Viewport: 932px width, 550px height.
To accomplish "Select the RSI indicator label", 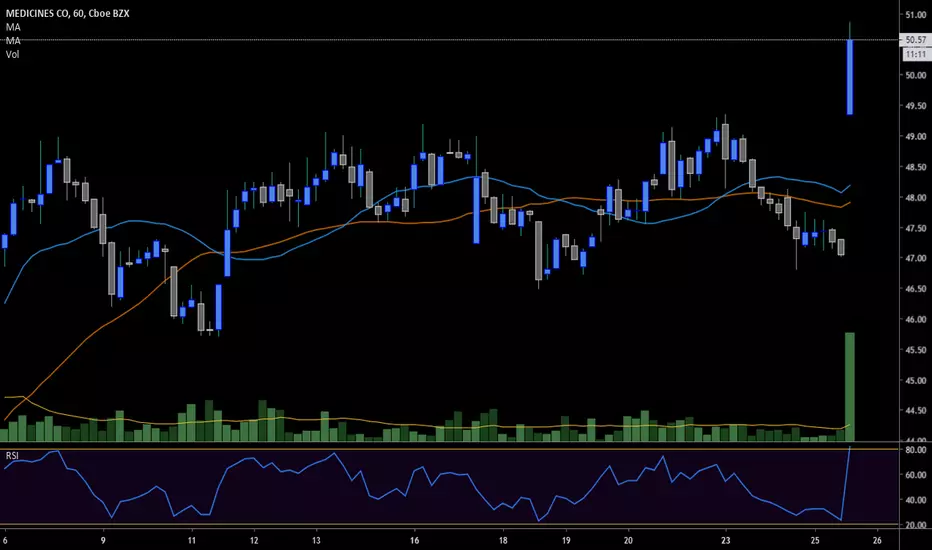I will [x=12, y=455].
